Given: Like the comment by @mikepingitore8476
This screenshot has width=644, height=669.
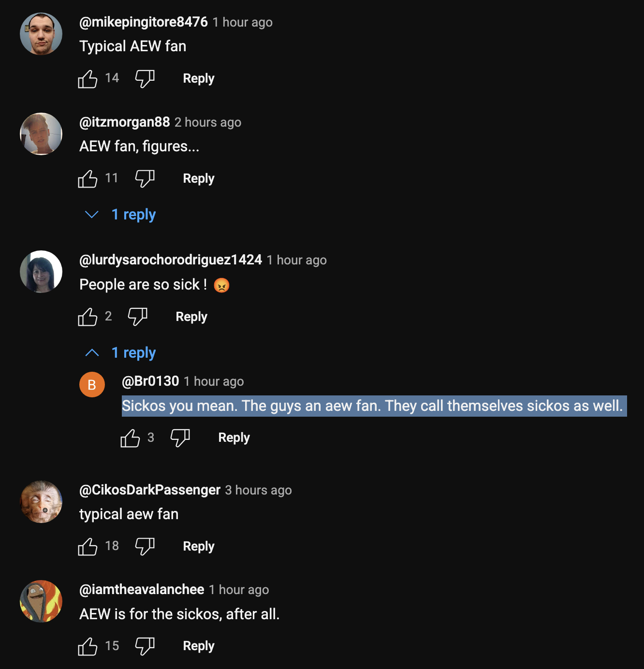Looking at the screenshot, I should (88, 78).
